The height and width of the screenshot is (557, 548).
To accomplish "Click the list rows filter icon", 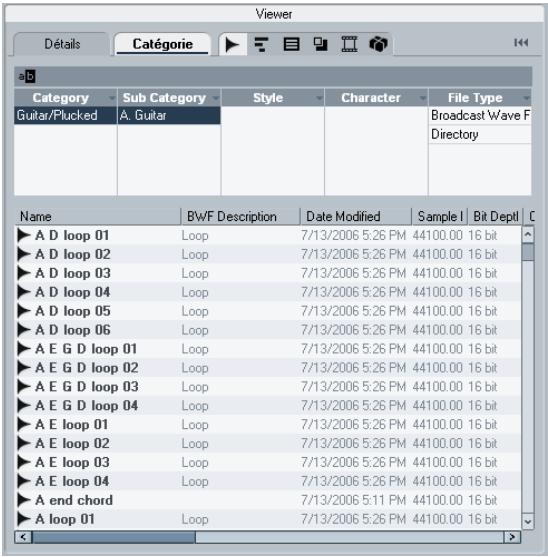I will (291, 45).
